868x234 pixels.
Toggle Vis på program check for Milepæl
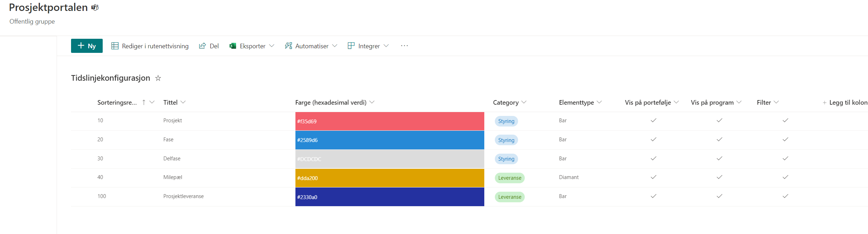(720, 177)
